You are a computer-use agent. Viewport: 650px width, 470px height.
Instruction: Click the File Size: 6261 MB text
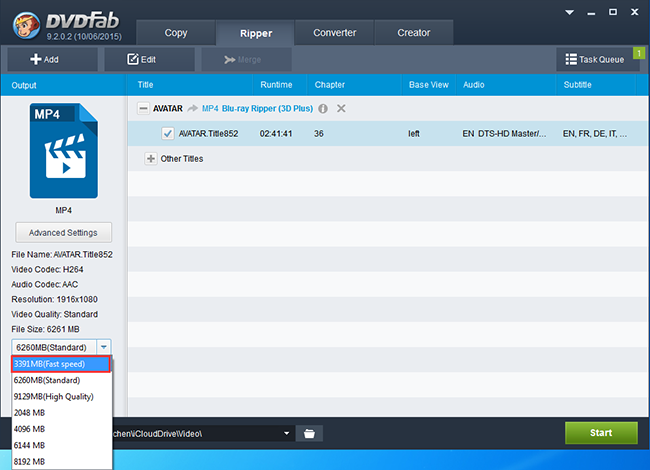coord(45,329)
